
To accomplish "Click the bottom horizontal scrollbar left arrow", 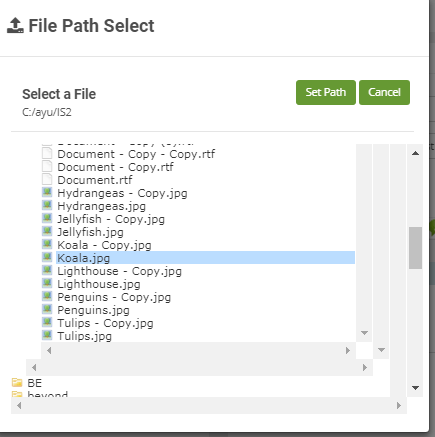I will pos(19,406).
